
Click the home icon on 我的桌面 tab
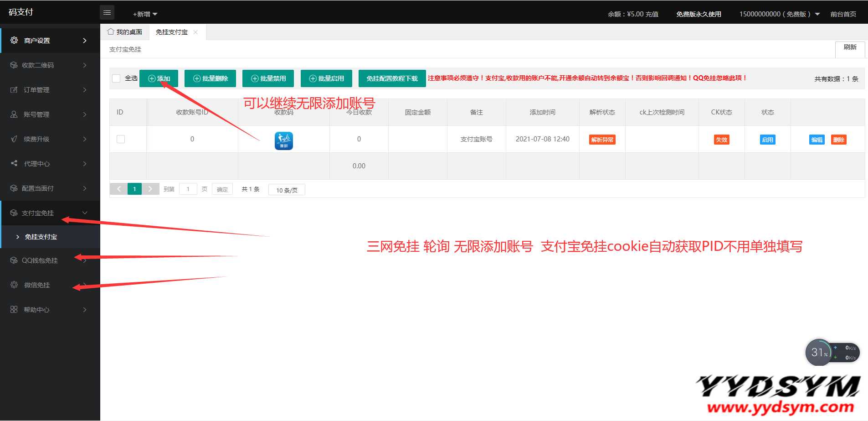click(x=111, y=32)
